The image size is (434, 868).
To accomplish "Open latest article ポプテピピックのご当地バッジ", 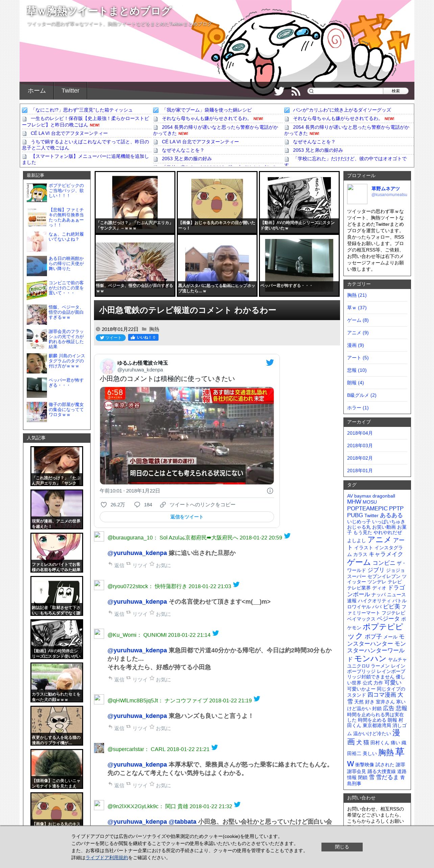I will pos(66,191).
